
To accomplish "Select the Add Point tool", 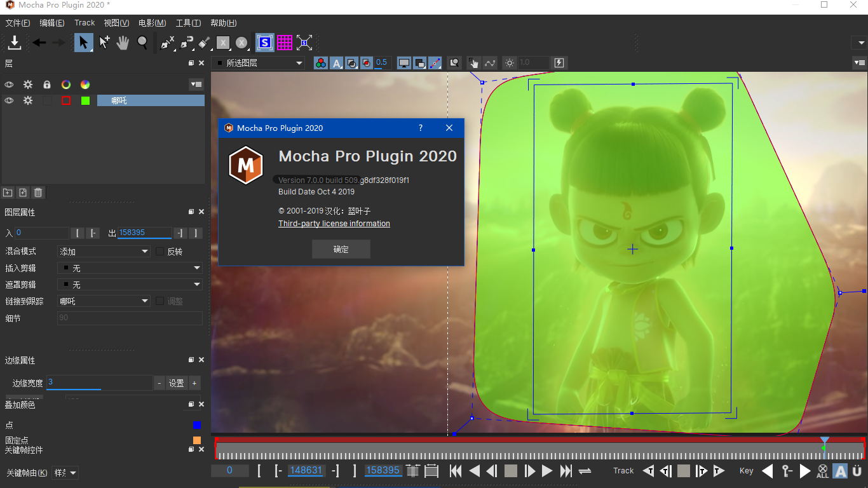I will (x=104, y=43).
